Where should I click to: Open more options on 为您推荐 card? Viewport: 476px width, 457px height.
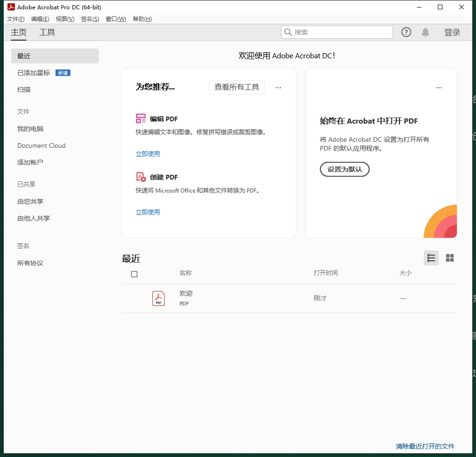(x=278, y=88)
